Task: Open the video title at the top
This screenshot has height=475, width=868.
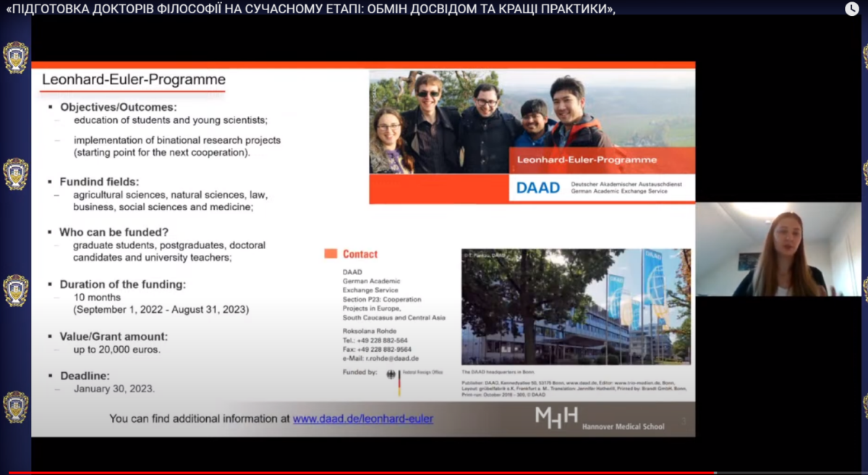Action: 311,9
